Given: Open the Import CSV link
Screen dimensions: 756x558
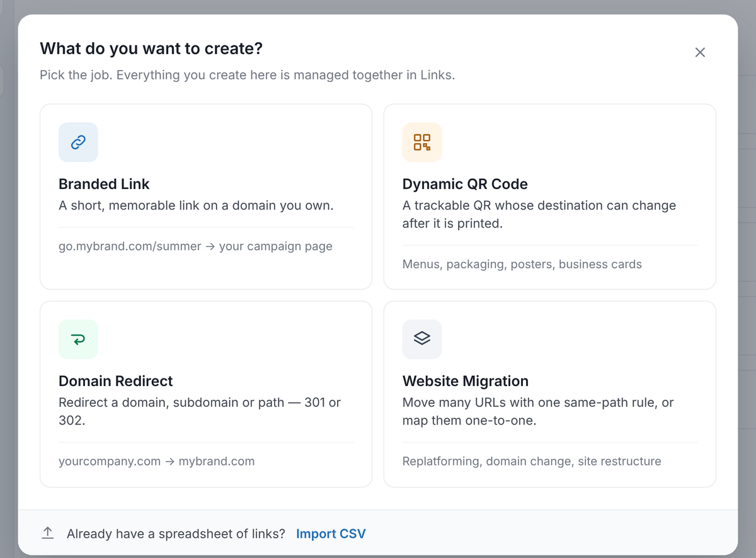Looking at the screenshot, I should [x=331, y=533].
